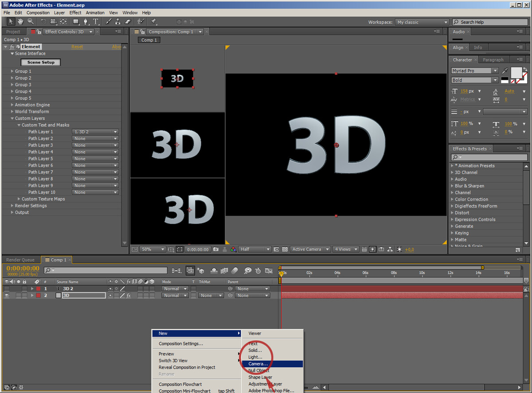Choose Camera... from the New submenu
Image resolution: width=532 pixels, height=393 pixels.
[x=258, y=364]
